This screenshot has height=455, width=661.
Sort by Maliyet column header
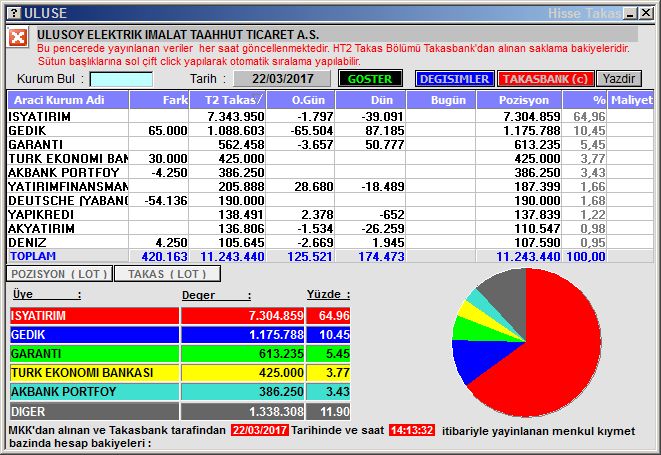click(x=631, y=100)
